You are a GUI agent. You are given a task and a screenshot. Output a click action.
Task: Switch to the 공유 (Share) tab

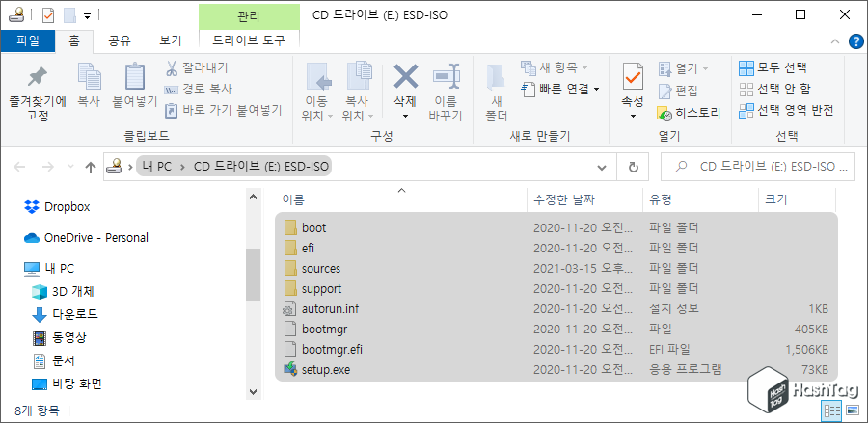[119, 40]
